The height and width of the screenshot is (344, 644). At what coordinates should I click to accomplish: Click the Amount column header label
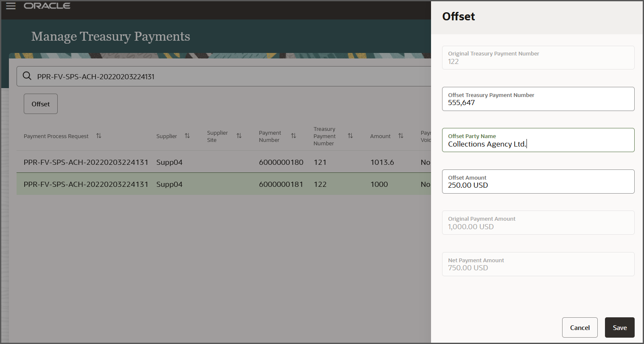(380, 136)
